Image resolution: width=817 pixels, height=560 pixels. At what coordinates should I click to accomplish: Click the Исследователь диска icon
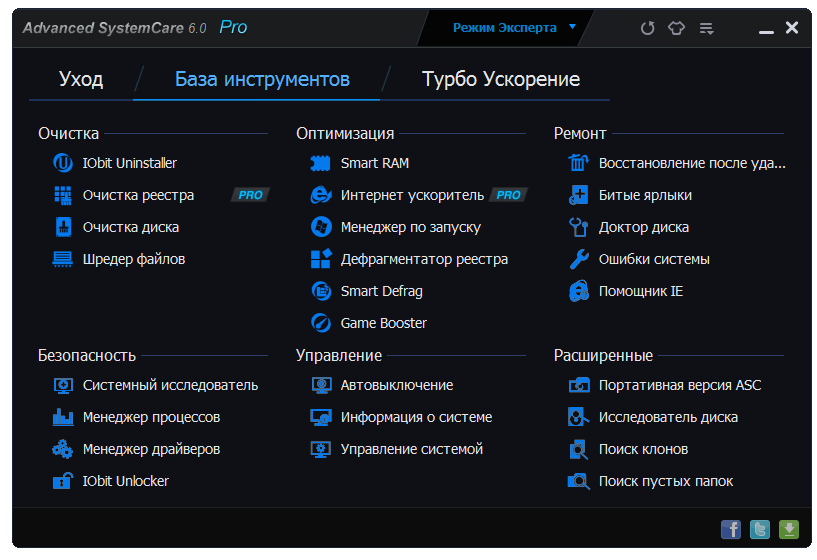[x=578, y=417]
